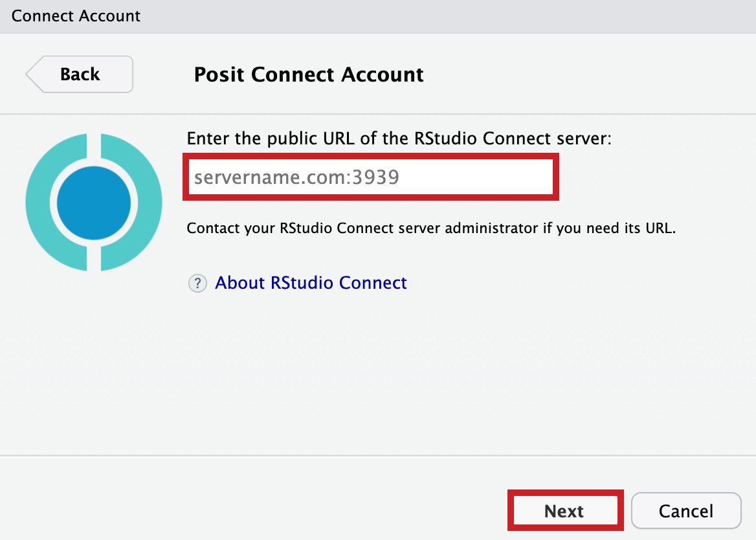756x540 pixels.
Task: Proceed with the Next button
Action: 565,511
